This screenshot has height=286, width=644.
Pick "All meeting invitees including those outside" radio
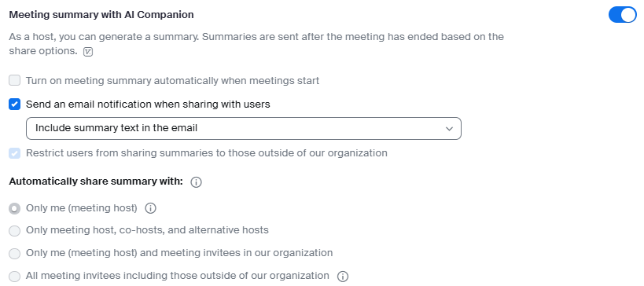tap(14, 276)
